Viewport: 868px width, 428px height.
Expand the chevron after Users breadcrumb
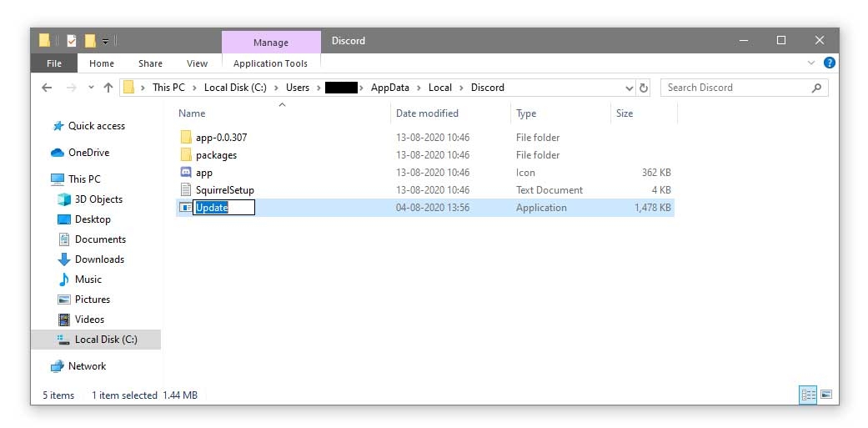[317, 88]
